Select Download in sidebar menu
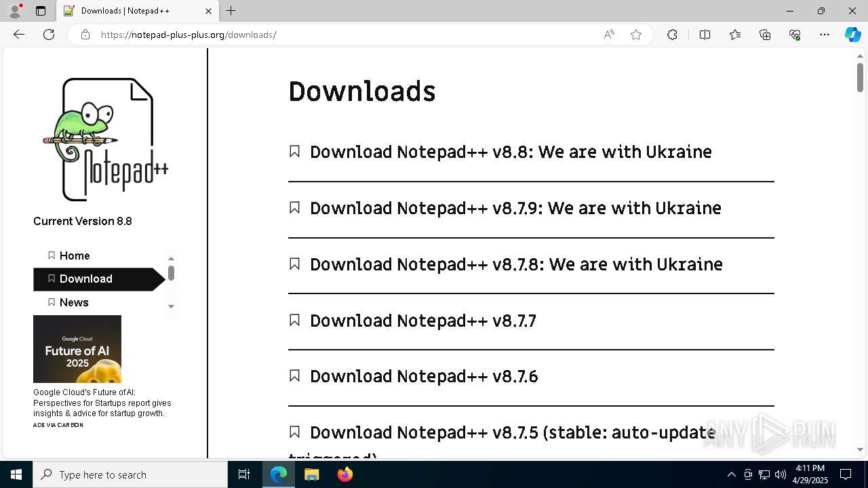The image size is (868, 488). click(x=99, y=279)
